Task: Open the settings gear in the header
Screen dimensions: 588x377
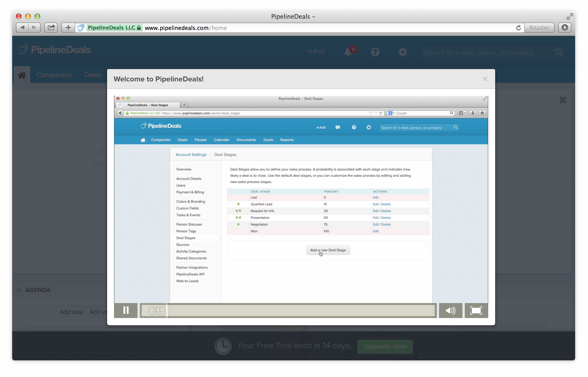Action: click(403, 52)
